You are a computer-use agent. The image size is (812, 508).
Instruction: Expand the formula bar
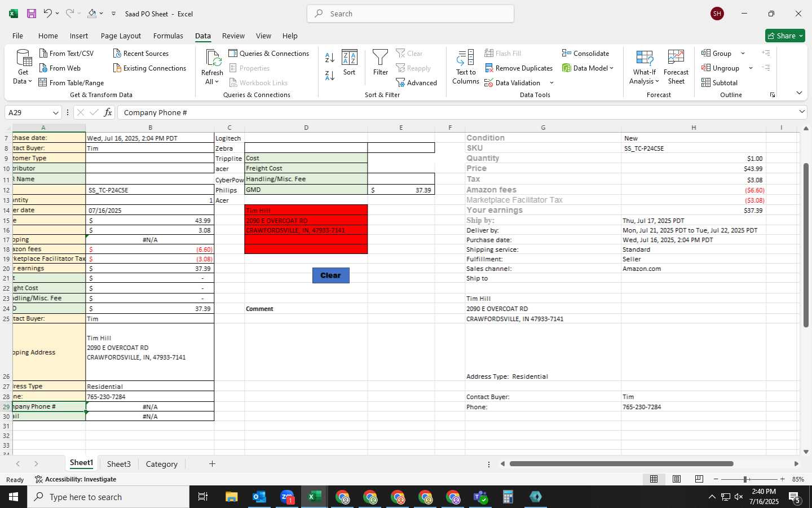802,112
